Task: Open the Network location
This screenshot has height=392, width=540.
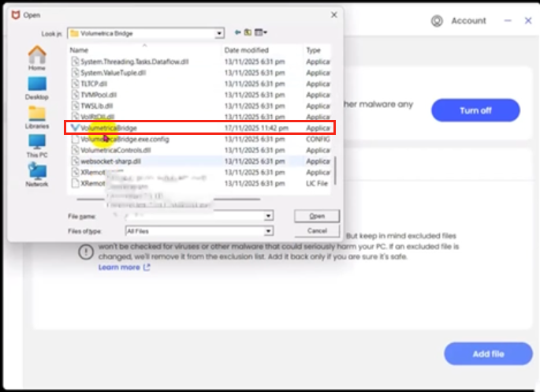Action: (36, 174)
